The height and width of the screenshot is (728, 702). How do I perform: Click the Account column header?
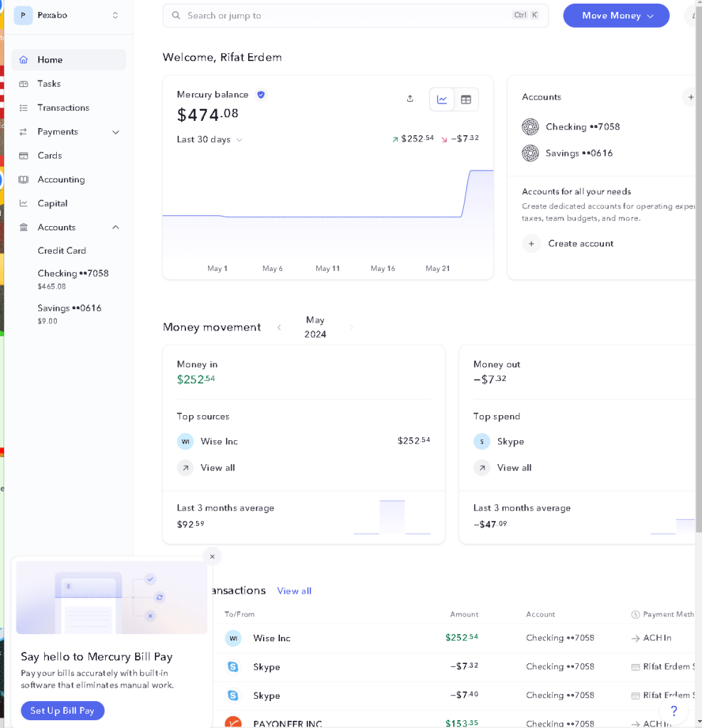(x=541, y=615)
